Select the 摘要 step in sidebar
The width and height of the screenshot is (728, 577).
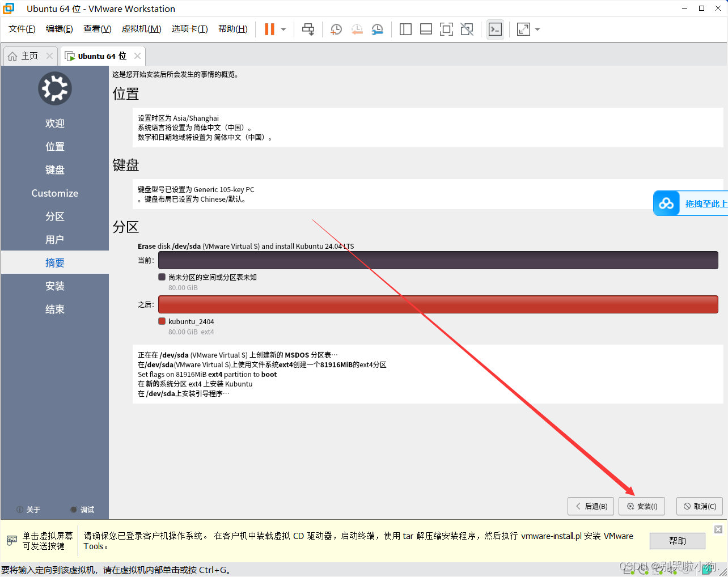coord(55,263)
